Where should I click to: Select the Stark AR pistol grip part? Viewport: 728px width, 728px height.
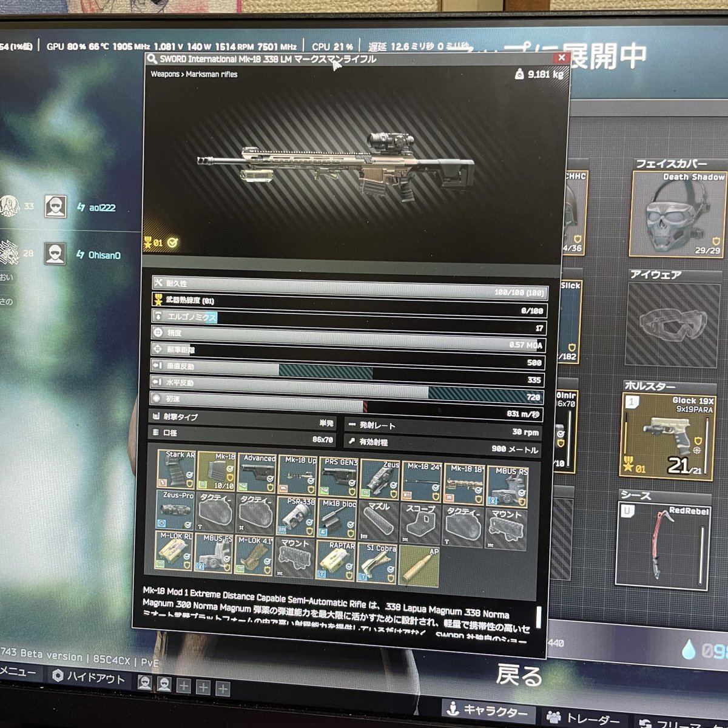(x=177, y=470)
